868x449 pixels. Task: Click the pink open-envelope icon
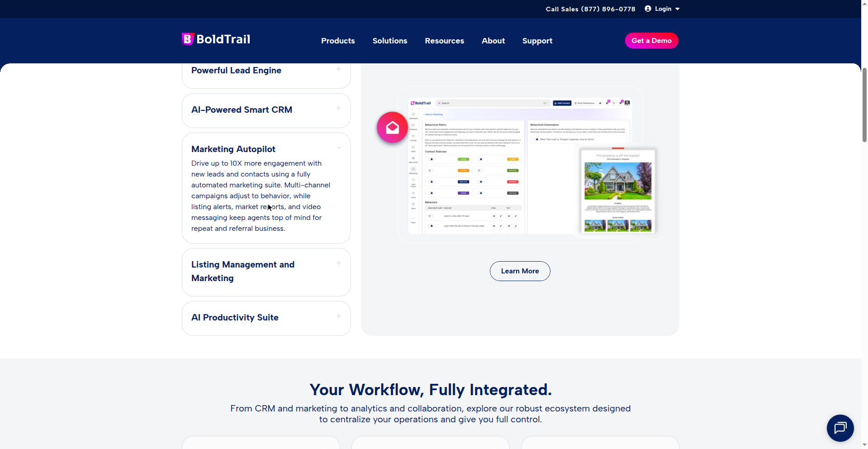tap(392, 127)
